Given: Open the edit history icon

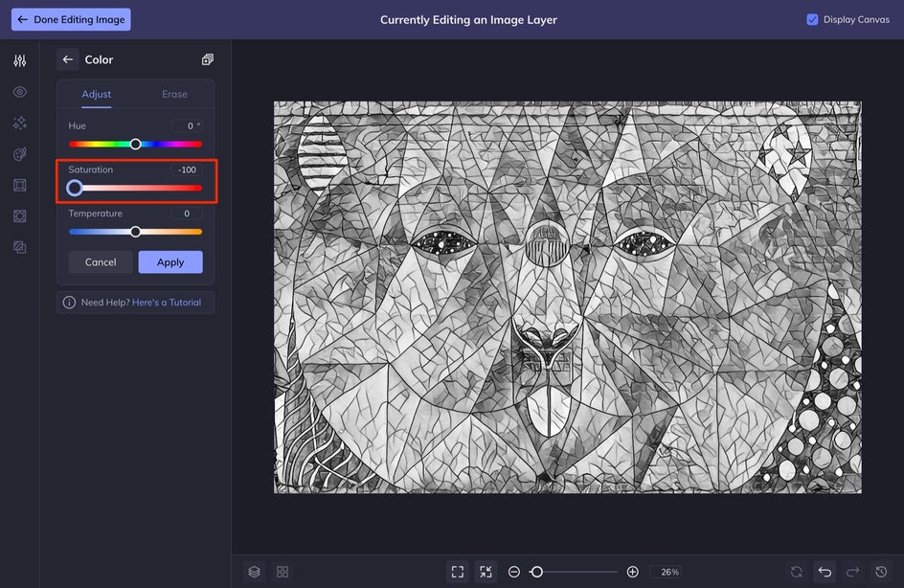Looking at the screenshot, I should 881,572.
